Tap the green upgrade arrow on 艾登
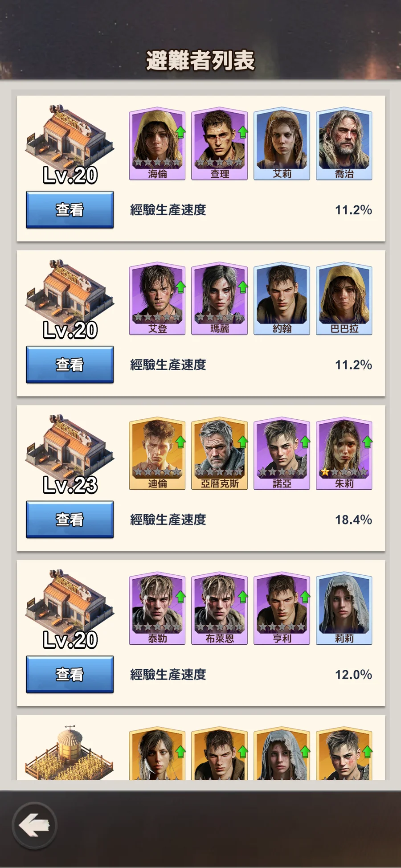This screenshot has width=401, height=868. pos(180,287)
